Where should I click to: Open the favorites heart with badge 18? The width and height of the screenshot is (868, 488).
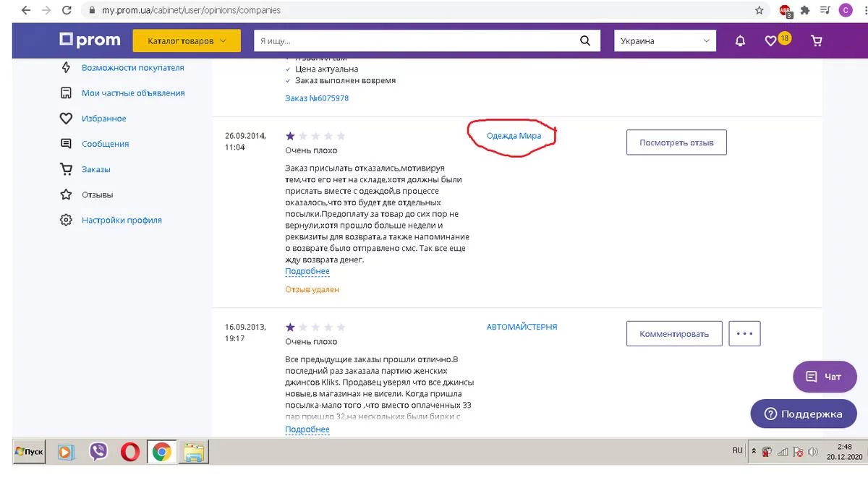pyautogui.click(x=772, y=41)
